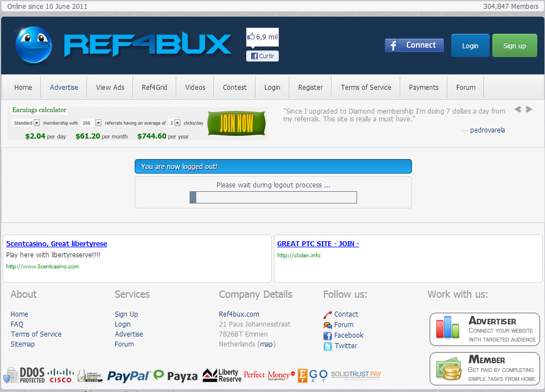Open the Advertise nav tab

click(64, 87)
